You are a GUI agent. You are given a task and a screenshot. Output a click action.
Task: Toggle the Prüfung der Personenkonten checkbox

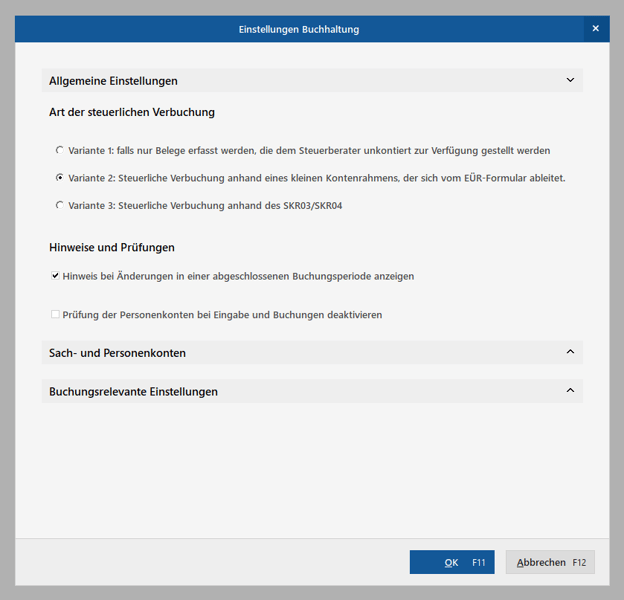tap(55, 314)
